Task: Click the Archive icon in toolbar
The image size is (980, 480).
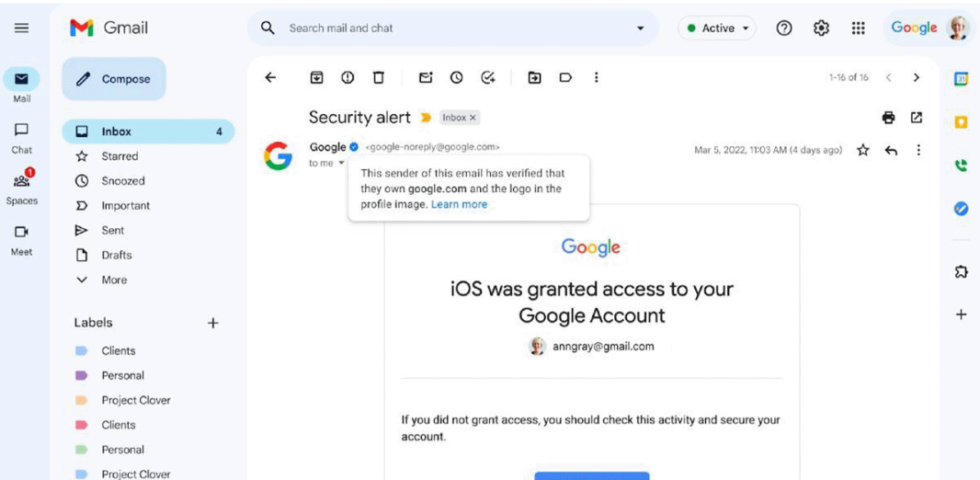Action: (317, 77)
